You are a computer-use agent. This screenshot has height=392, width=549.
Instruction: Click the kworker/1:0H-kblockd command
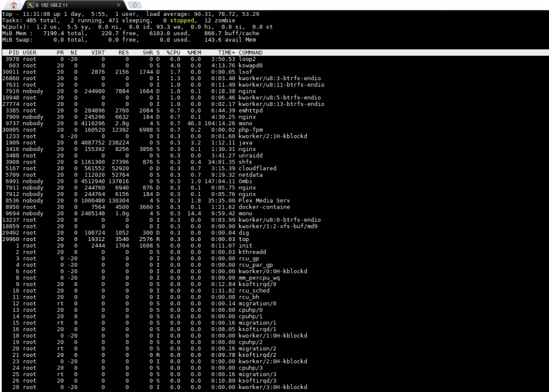click(x=273, y=335)
